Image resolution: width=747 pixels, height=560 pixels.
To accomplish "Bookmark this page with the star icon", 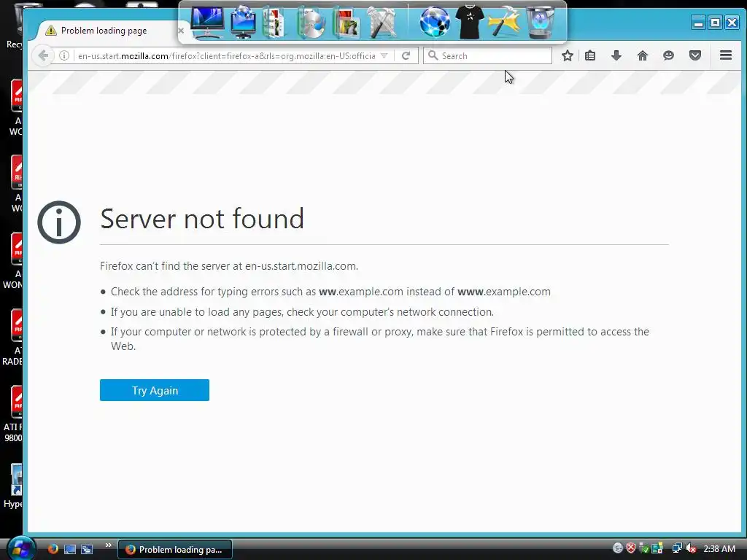I will pos(567,55).
